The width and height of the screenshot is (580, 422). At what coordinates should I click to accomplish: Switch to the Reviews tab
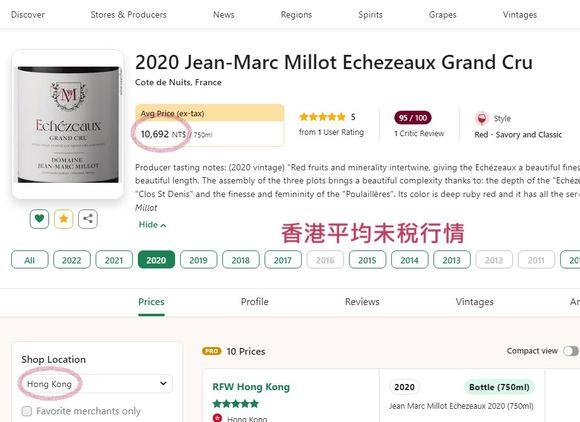pos(362,302)
